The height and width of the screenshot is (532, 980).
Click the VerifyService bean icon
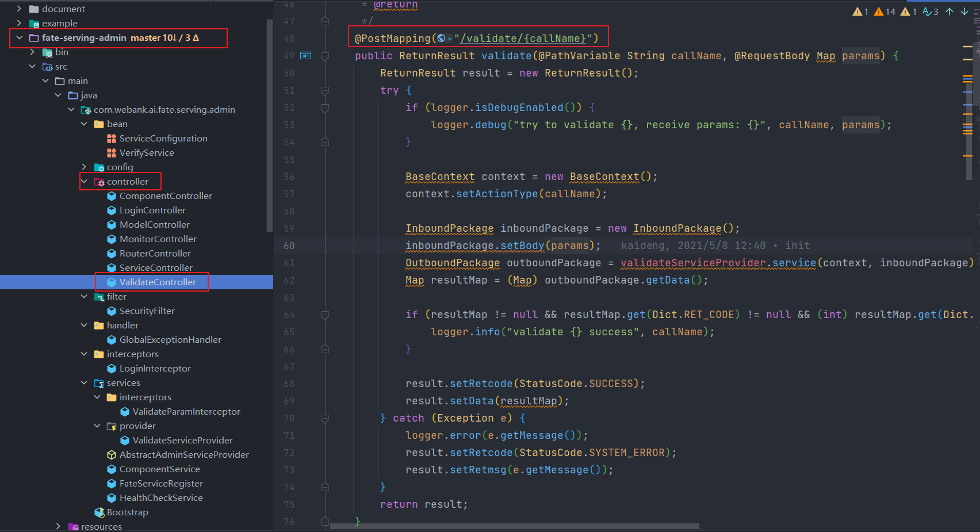click(112, 152)
